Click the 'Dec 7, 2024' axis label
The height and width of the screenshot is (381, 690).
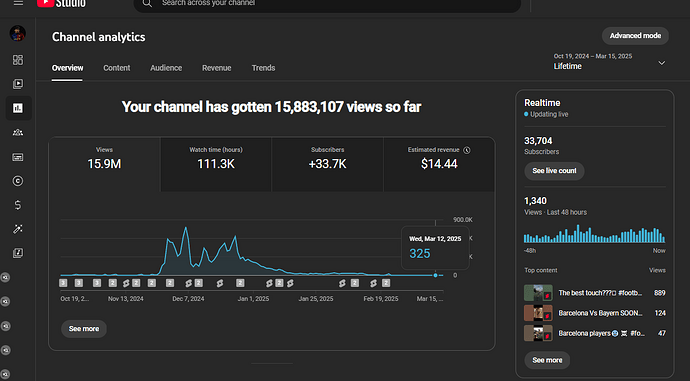[x=188, y=299]
